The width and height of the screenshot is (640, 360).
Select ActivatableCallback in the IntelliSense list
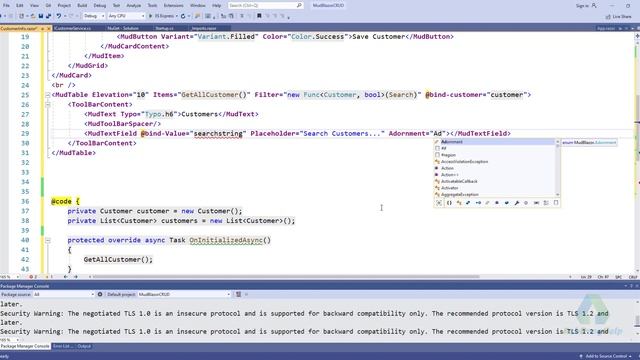(x=495, y=181)
